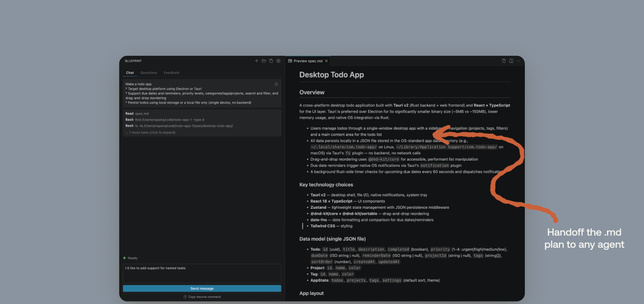Click the 'Read spec.md' tool entry
The height and width of the screenshot is (304, 644).
pos(137,113)
